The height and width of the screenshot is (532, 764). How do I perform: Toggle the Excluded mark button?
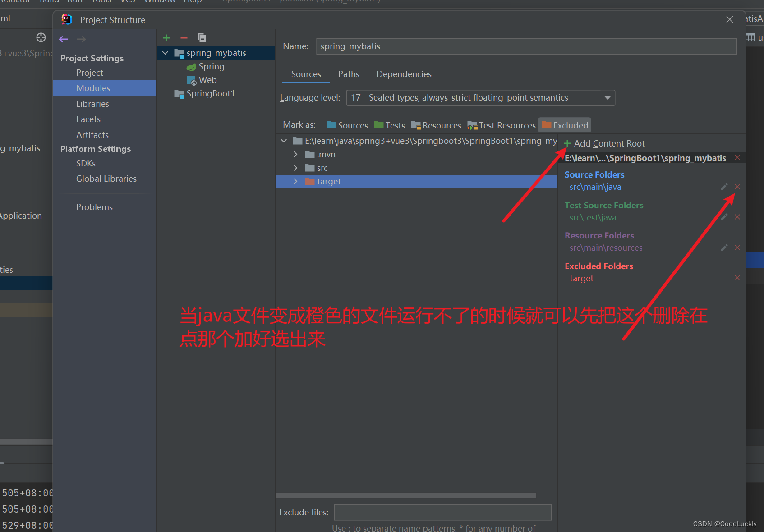tap(565, 125)
